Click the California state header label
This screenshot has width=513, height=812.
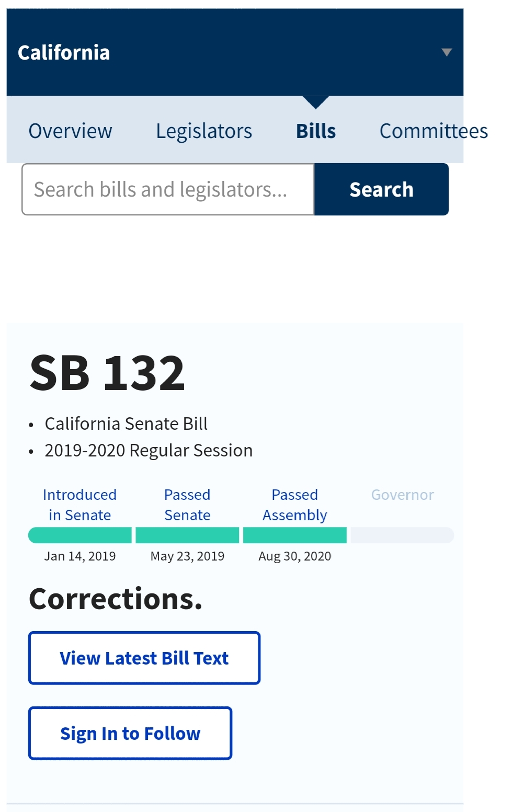coord(64,53)
